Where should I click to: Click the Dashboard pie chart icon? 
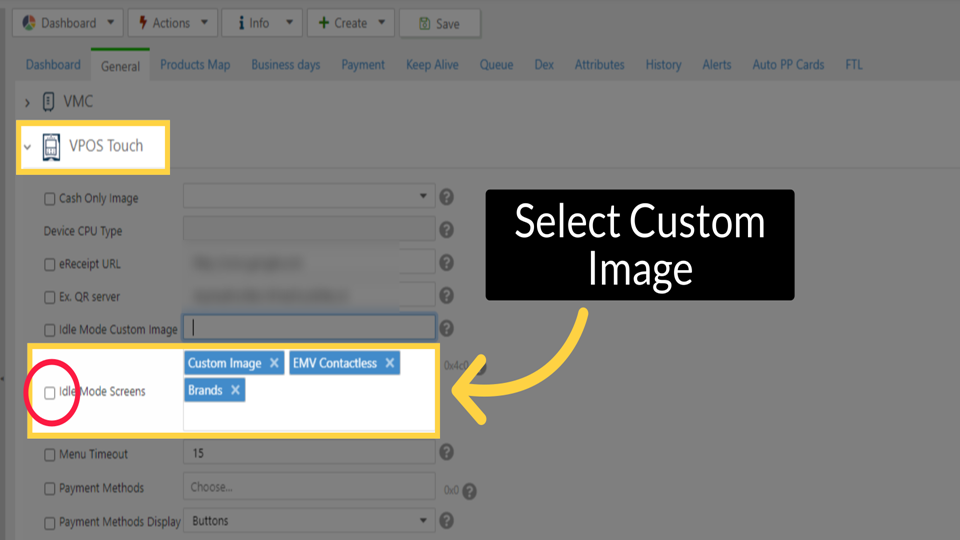(x=29, y=23)
